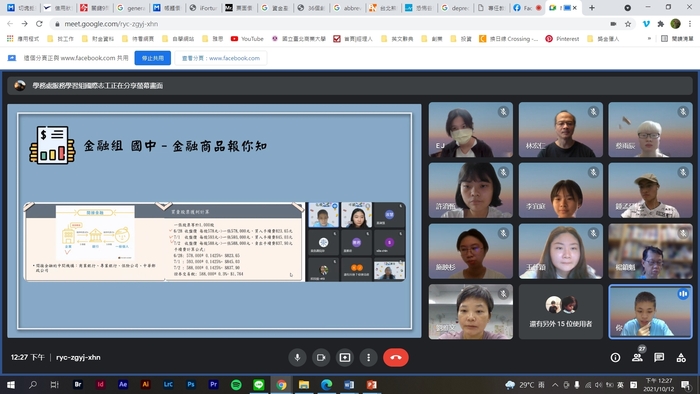Open the Pinterest bookmark

pos(562,39)
